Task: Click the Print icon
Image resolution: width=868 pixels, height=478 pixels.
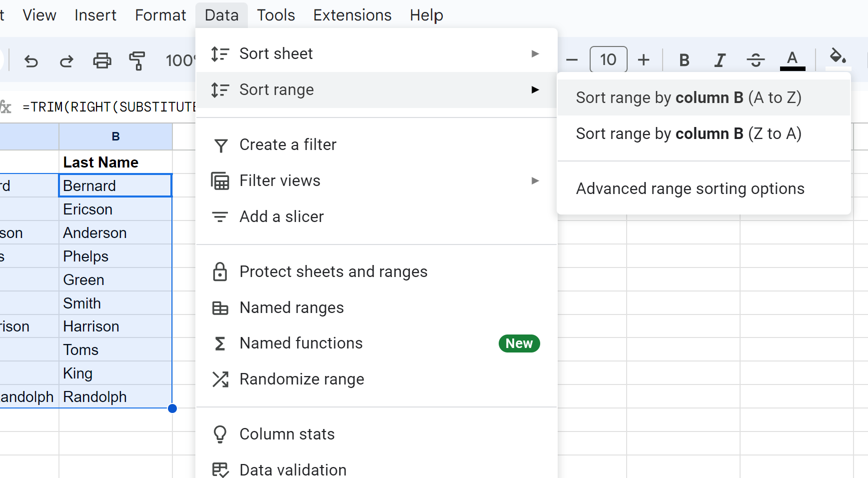Action: click(x=102, y=61)
